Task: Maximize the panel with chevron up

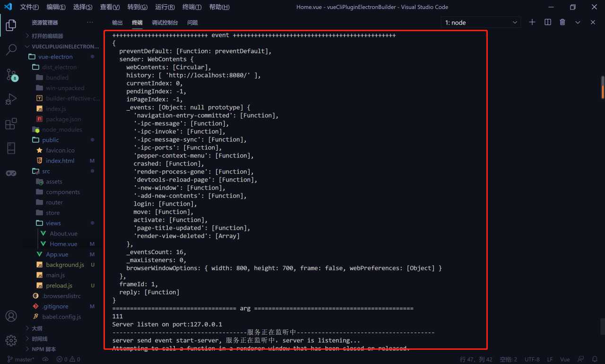Action: click(x=578, y=22)
